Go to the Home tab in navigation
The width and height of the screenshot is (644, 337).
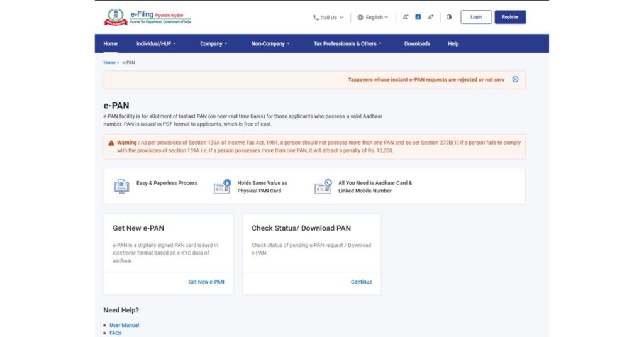point(111,43)
